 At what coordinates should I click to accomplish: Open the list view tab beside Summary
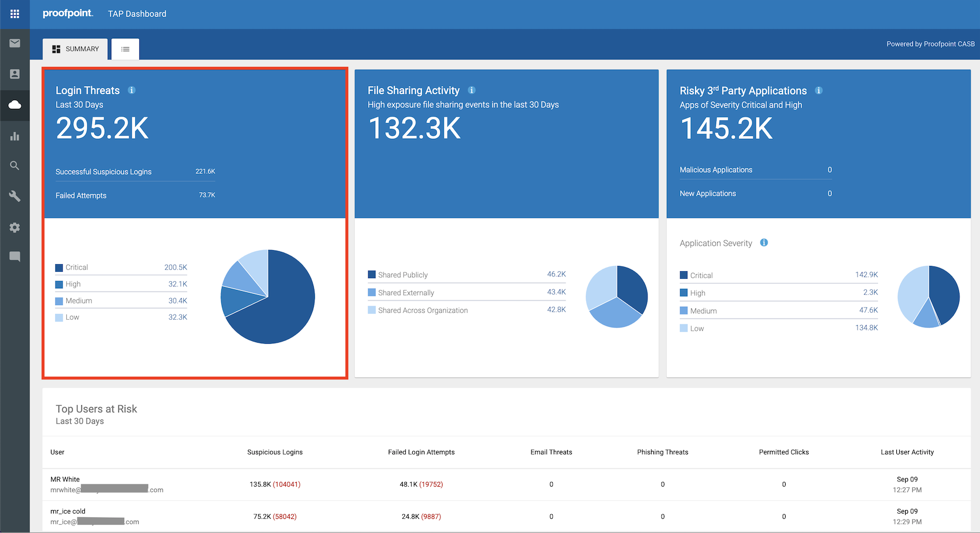click(125, 49)
